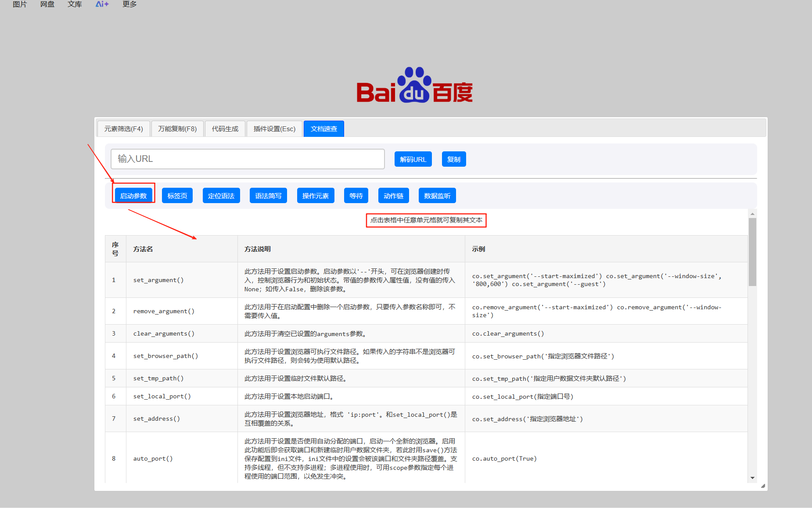This screenshot has width=812, height=508.
Task: Show the 标签页 documentation
Action: pos(177,196)
